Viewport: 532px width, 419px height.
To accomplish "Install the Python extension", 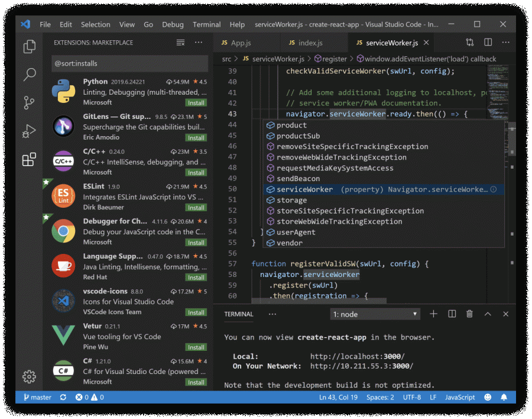I will coord(196,102).
